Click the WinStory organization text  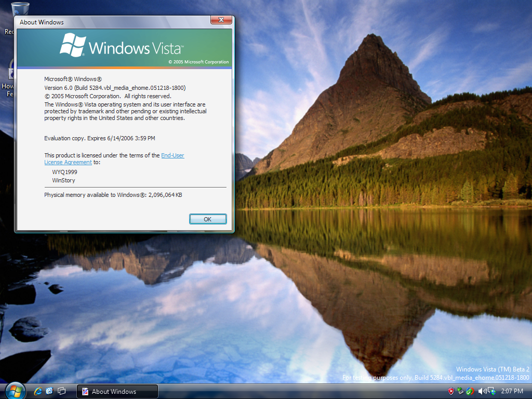pos(63,180)
